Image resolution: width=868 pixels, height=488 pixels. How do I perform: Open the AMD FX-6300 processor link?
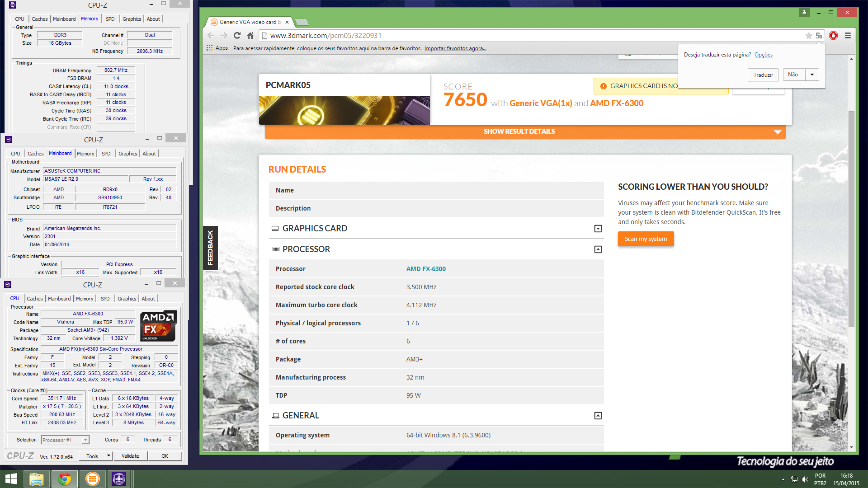coord(425,269)
